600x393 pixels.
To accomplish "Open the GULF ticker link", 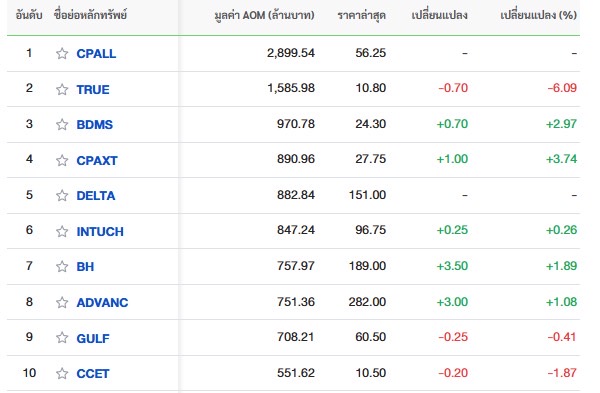I will (x=93, y=338).
